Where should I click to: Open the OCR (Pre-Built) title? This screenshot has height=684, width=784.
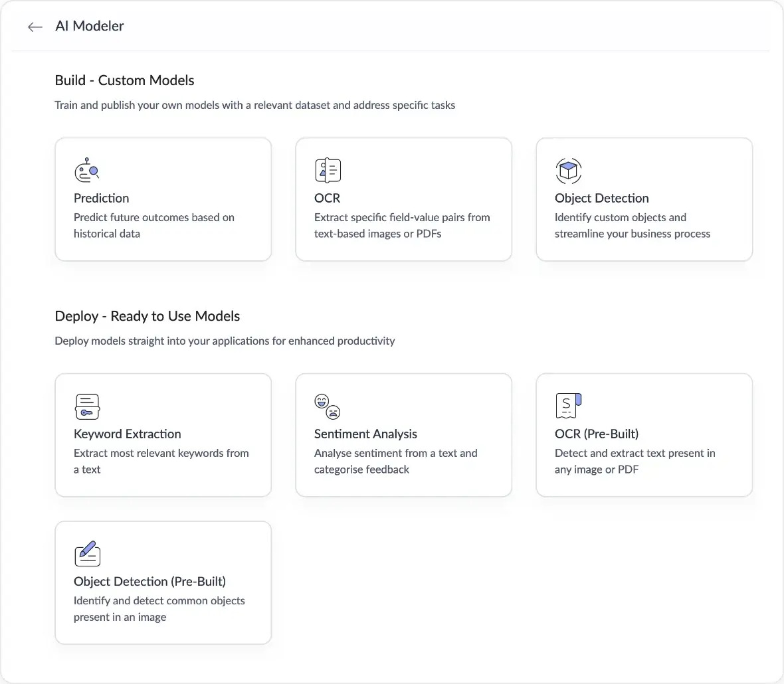click(x=596, y=434)
